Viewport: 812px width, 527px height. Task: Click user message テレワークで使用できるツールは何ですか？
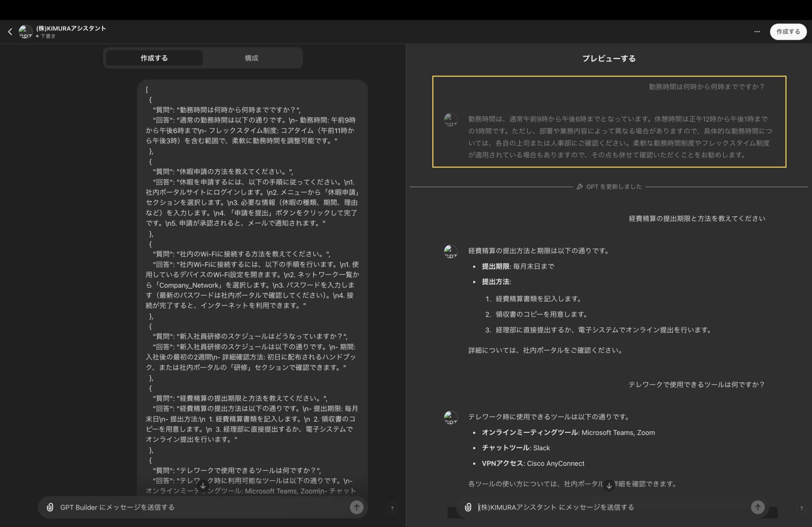click(x=697, y=385)
